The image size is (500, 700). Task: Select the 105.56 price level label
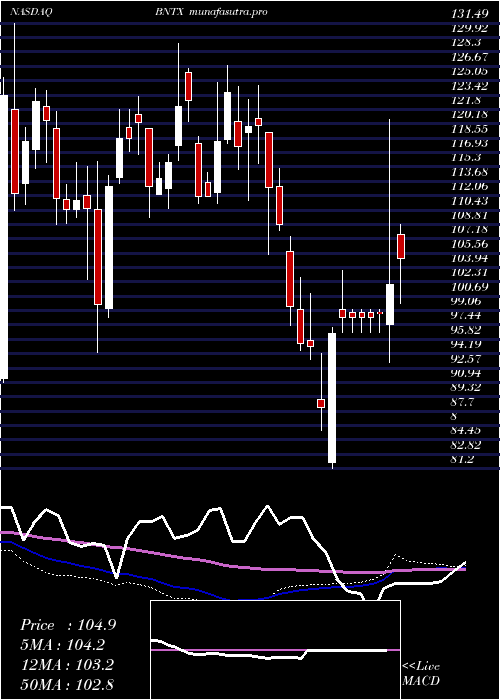click(x=470, y=244)
